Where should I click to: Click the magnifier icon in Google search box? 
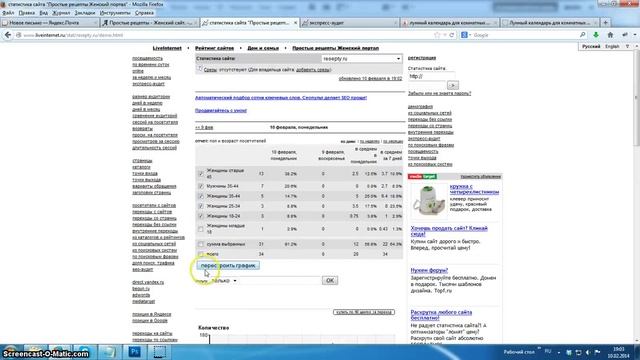pyautogui.click(x=582, y=35)
